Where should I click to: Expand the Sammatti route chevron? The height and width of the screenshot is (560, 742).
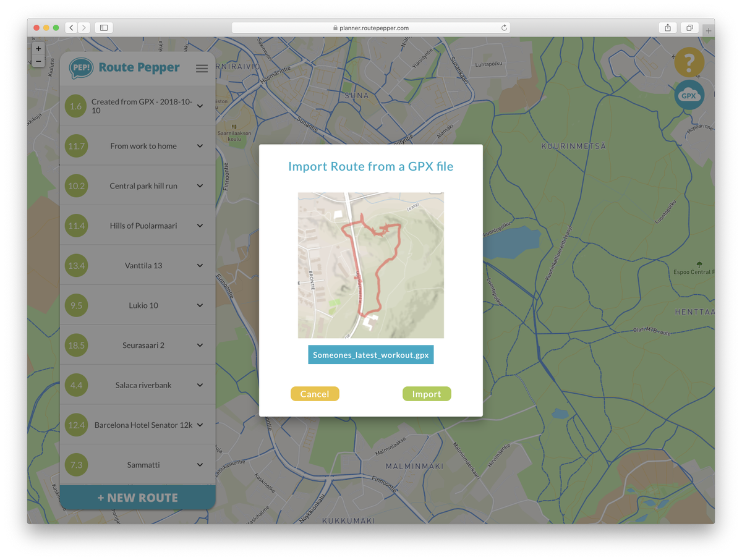click(x=200, y=465)
